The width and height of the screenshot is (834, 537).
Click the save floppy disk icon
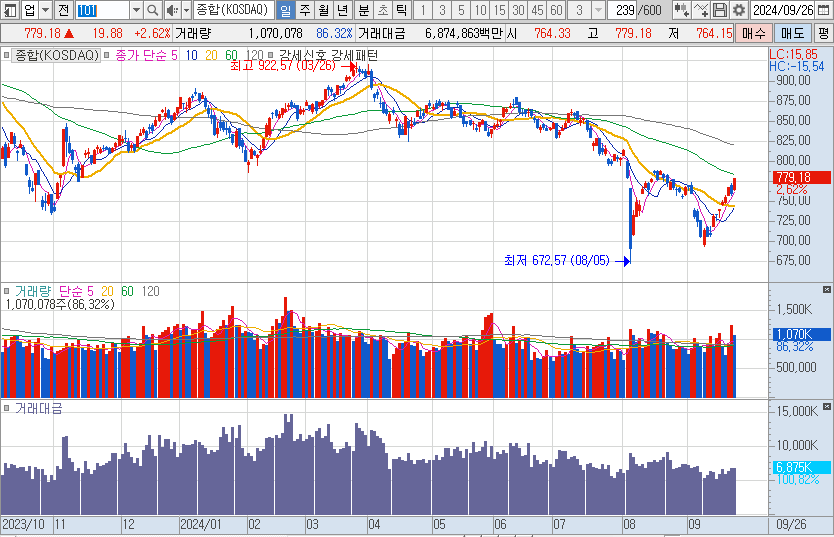tap(720, 10)
